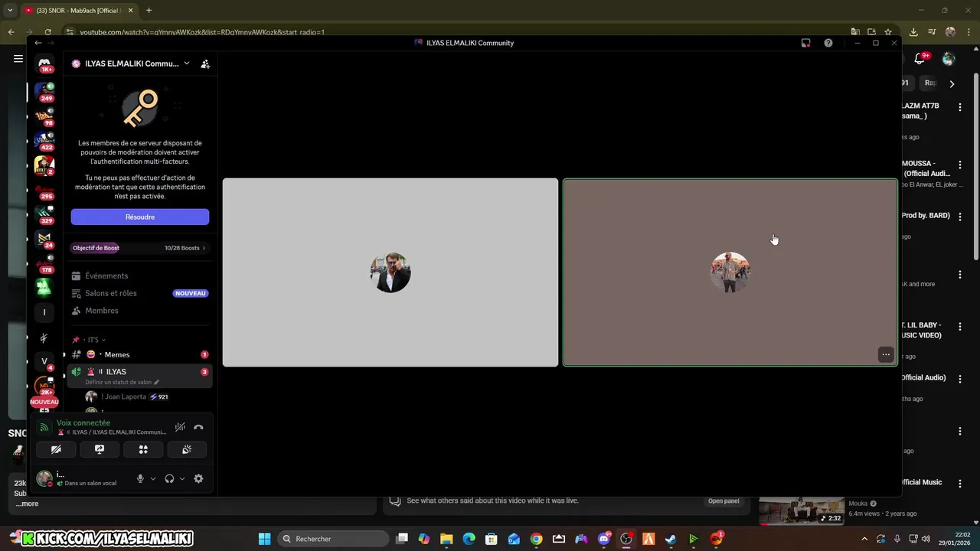This screenshot has width=980, height=551.
Task: Open a new Chrome tab
Action: point(149,11)
